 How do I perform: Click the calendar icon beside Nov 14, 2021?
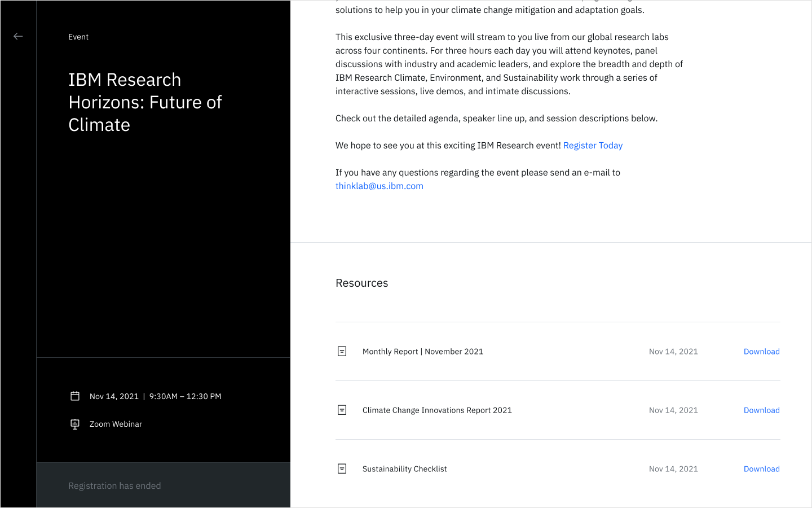75,396
